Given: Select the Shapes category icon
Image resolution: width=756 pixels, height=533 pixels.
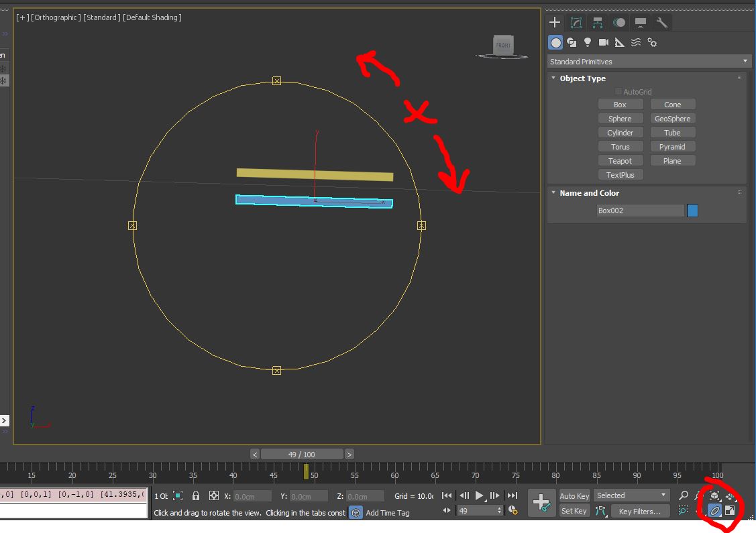Looking at the screenshot, I should point(572,42).
